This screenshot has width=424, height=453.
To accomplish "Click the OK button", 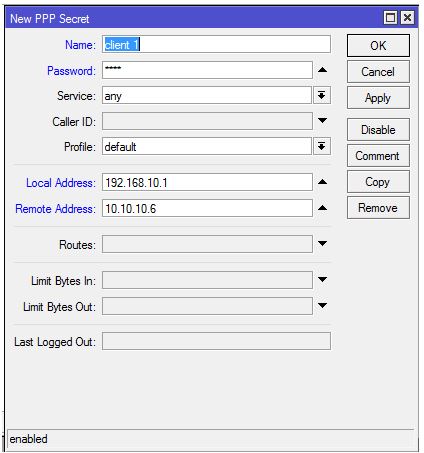I will [x=378, y=45].
